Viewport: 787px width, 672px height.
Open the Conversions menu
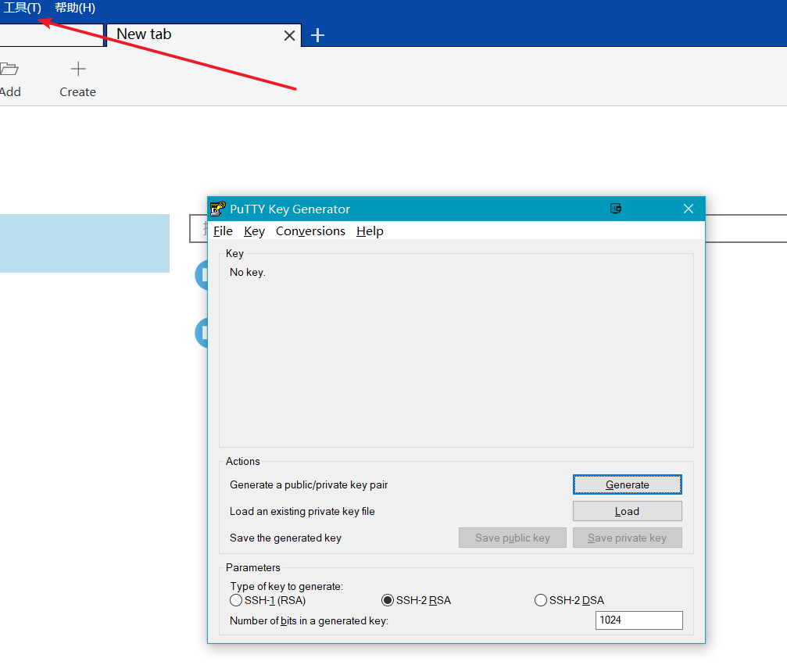tap(310, 231)
